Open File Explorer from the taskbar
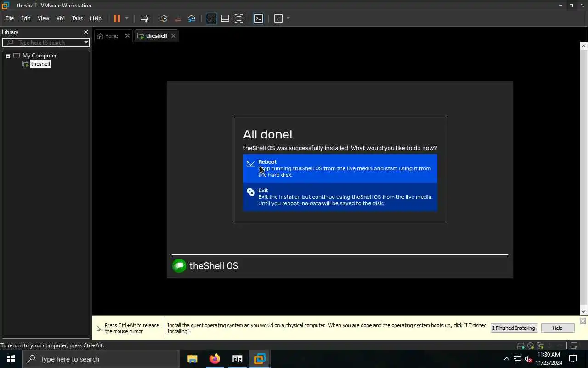Viewport: 588px width, 368px height. pyautogui.click(x=192, y=359)
